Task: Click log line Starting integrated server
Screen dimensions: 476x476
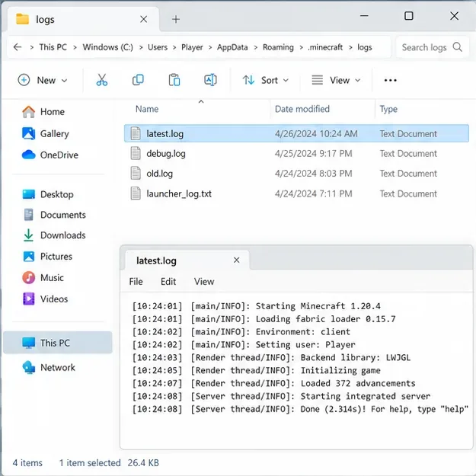Action: [x=281, y=397]
